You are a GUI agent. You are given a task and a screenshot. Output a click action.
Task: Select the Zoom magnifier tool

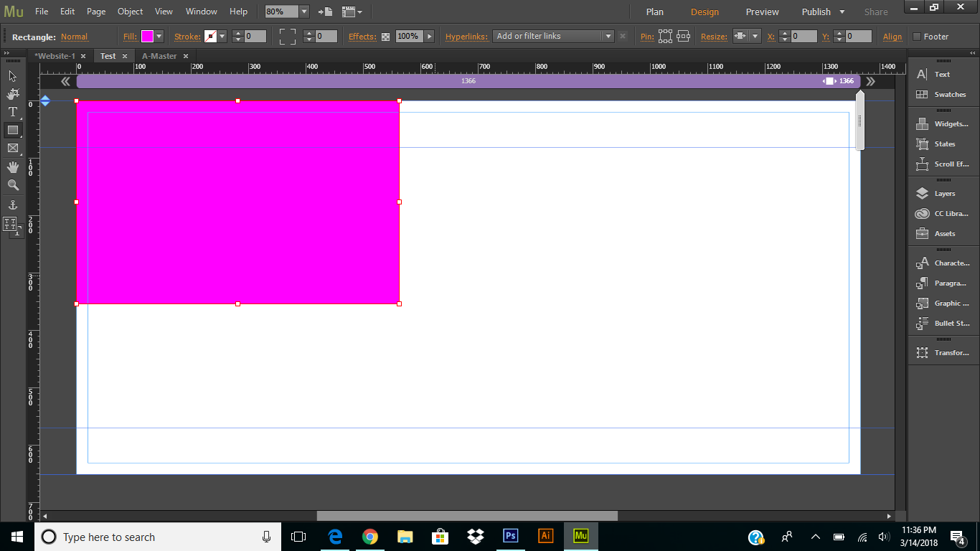(x=12, y=185)
